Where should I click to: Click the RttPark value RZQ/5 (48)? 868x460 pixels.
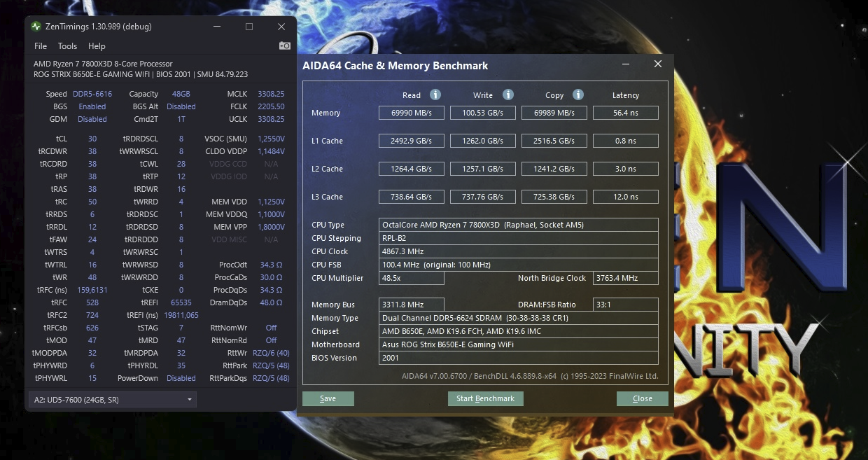point(271,365)
